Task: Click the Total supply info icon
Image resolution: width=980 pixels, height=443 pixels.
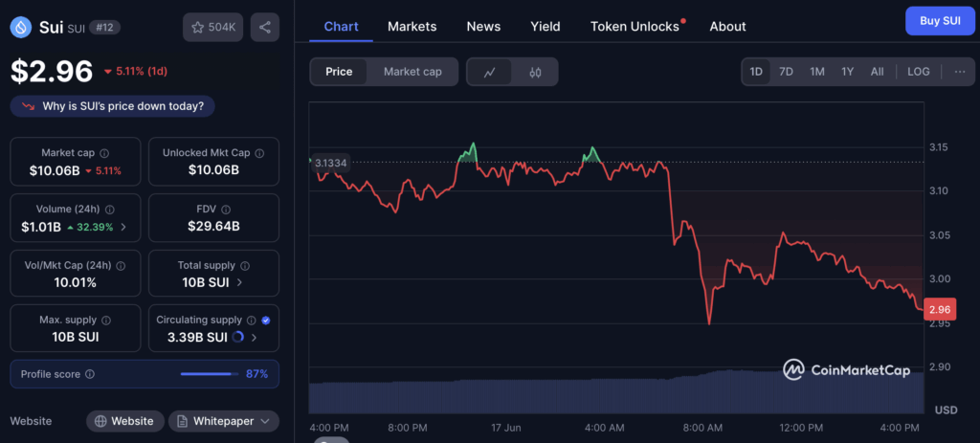Action: click(x=245, y=266)
